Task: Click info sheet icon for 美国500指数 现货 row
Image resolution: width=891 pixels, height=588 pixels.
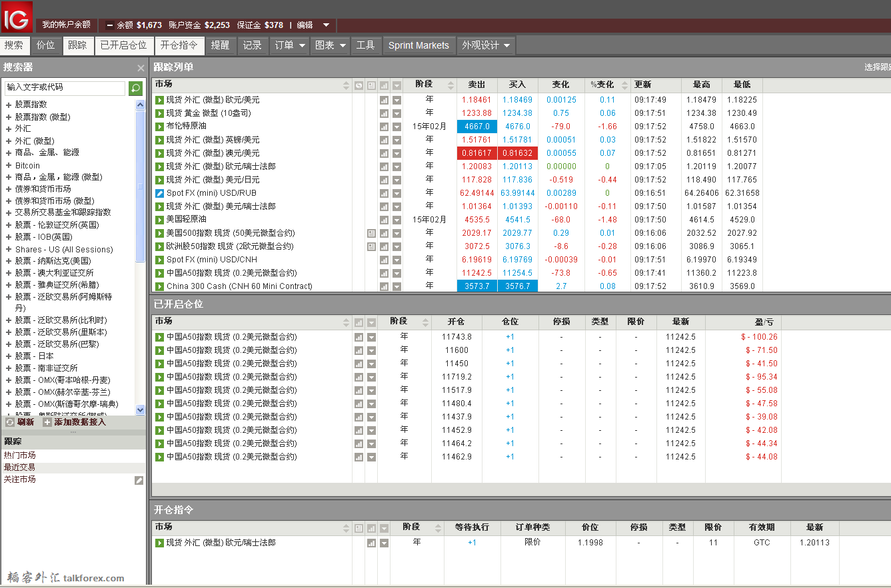Action: tap(371, 233)
